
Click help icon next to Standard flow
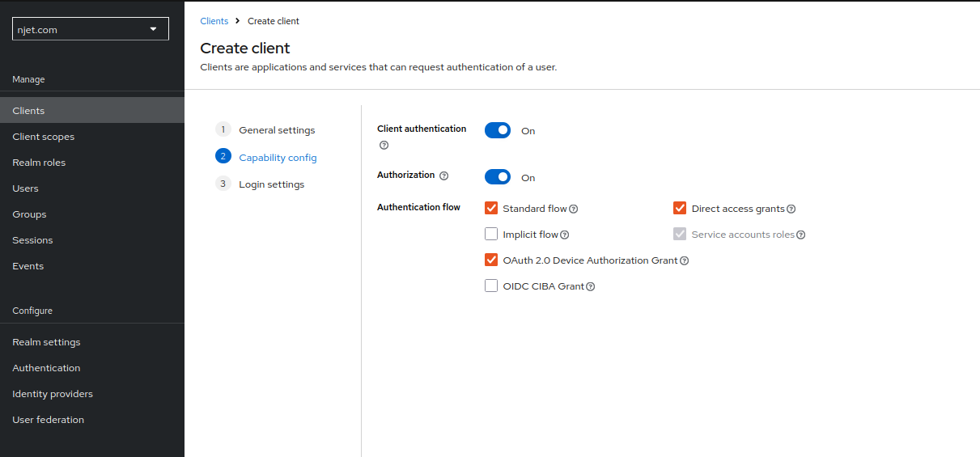coord(574,209)
